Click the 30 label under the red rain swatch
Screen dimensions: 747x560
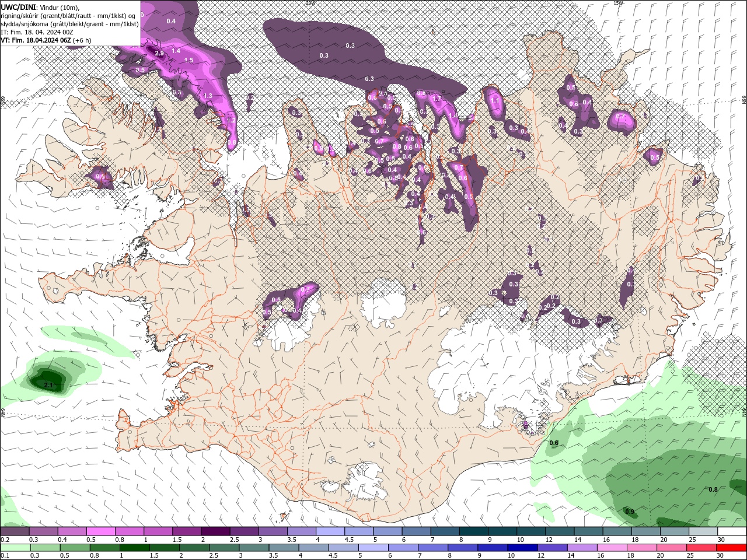coord(720,555)
